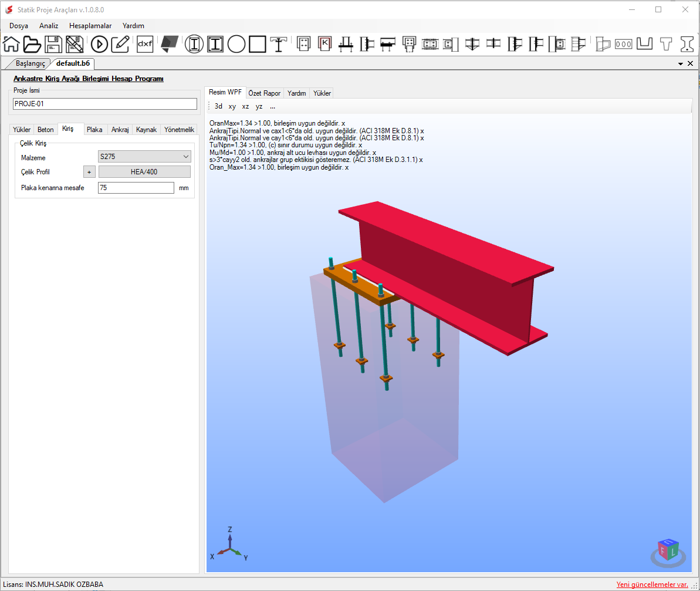Open the Dosya menu
Screen dimensions: 700x591
pyautogui.click(x=19, y=26)
